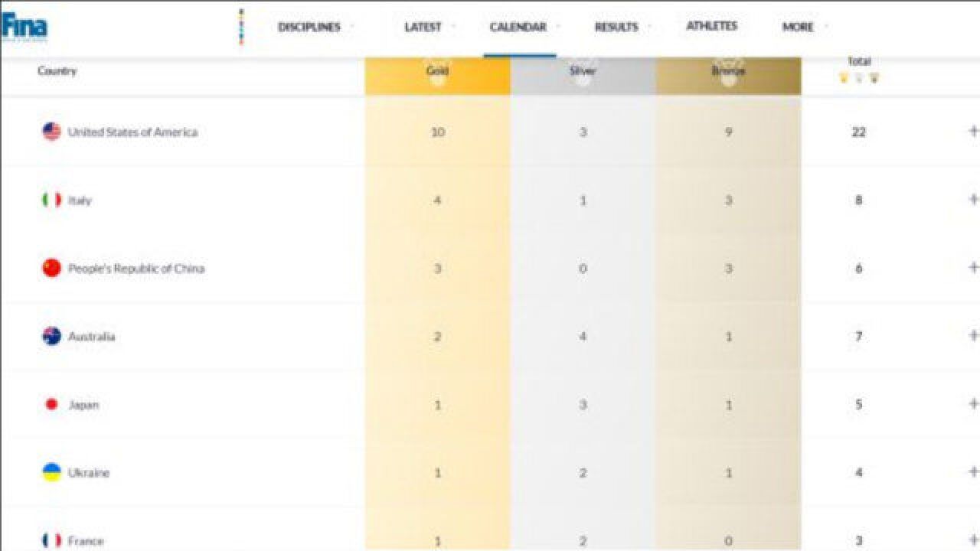Screen dimensions: 980x551
Task: Click the Bronze column header
Action: (x=728, y=75)
